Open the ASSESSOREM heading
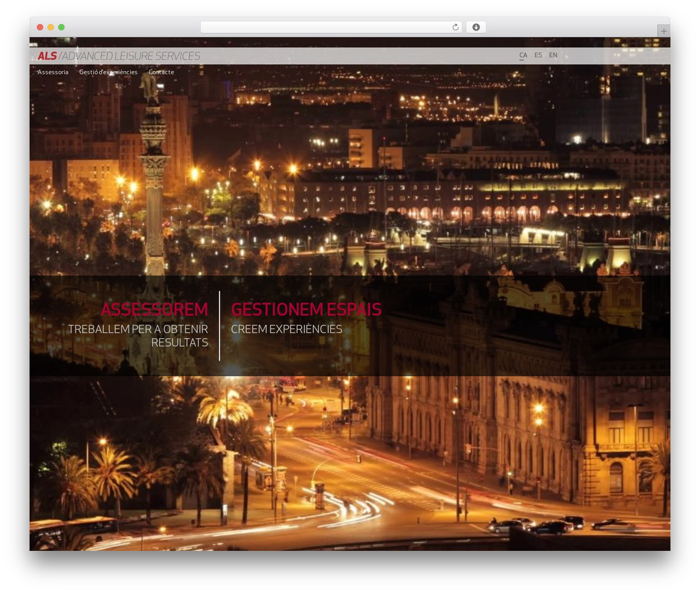Screen dimensions: 700x593 coord(154,309)
